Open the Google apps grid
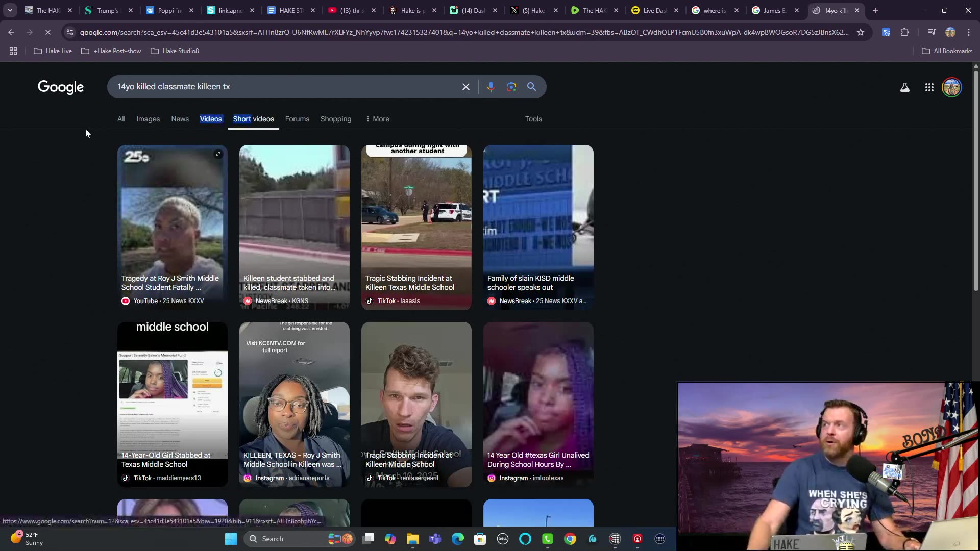Viewport: 980px width, 551px height. (x=929, y=87)
